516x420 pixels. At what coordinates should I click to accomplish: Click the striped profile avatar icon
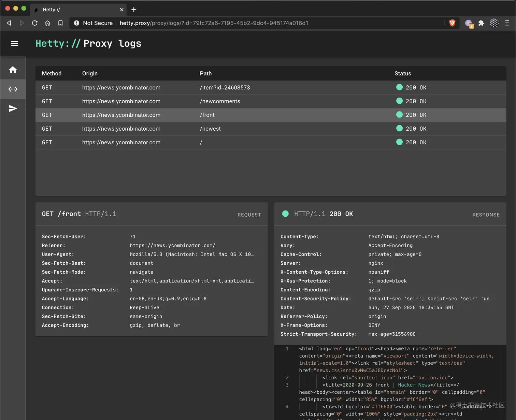[x=494, y=23]
